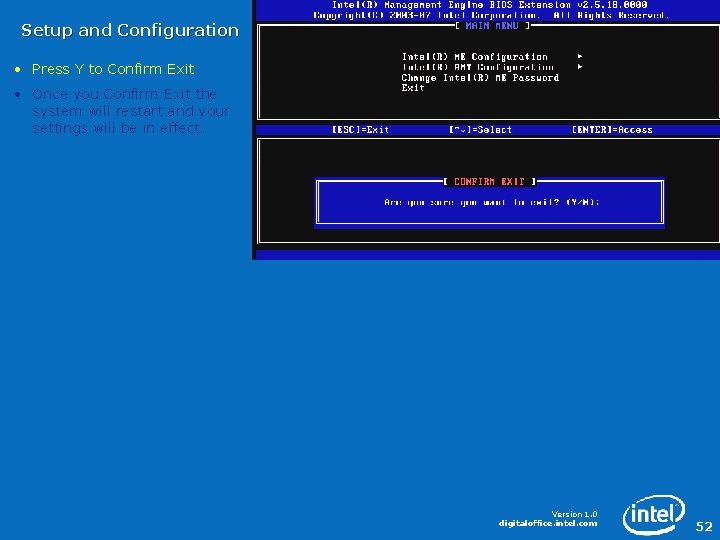Click the Select key hint text

click(480, 129)
